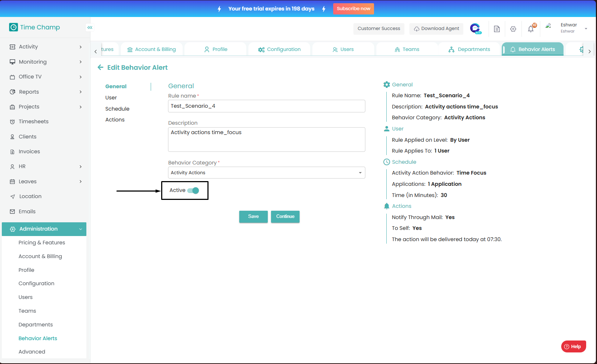Open Timesheets via its clock icon
597x364 pixels.
click(12, 122)
